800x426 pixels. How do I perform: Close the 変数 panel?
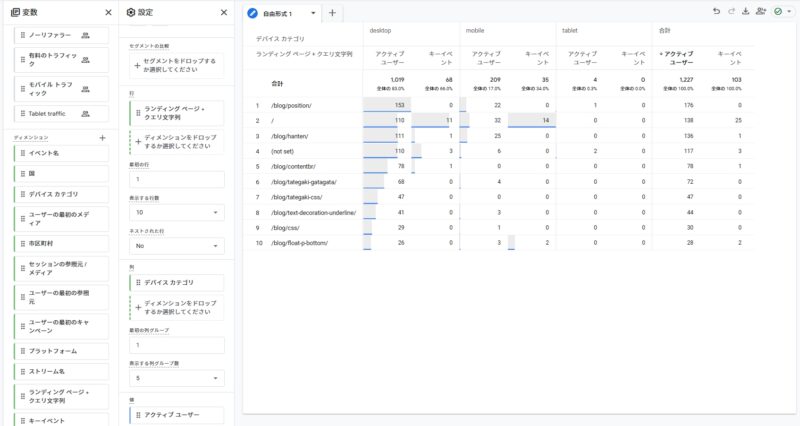(108, 12)
